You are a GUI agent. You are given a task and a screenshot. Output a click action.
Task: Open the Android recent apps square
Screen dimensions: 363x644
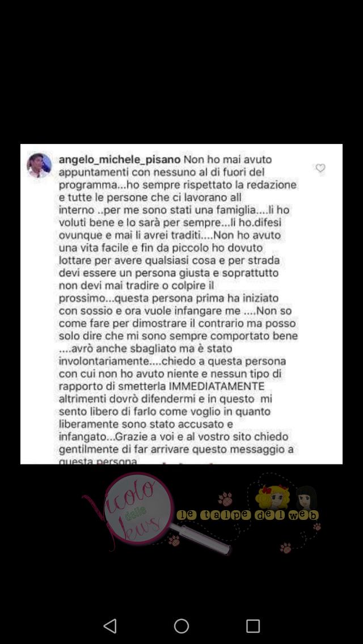(253, 626)
